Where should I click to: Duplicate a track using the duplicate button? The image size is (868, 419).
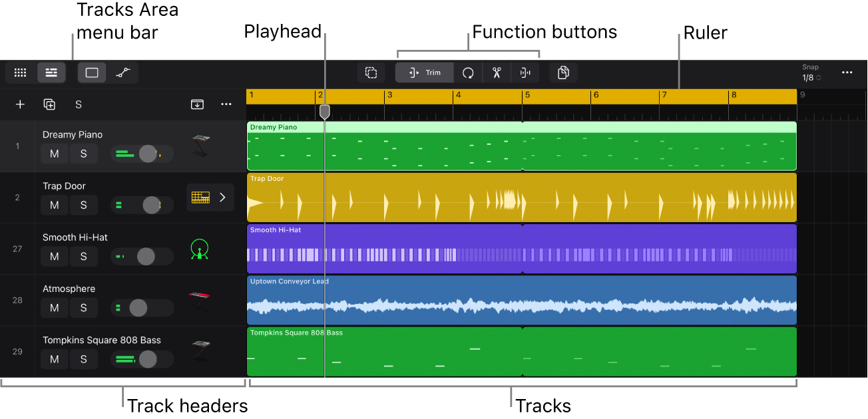pos(49,104)
